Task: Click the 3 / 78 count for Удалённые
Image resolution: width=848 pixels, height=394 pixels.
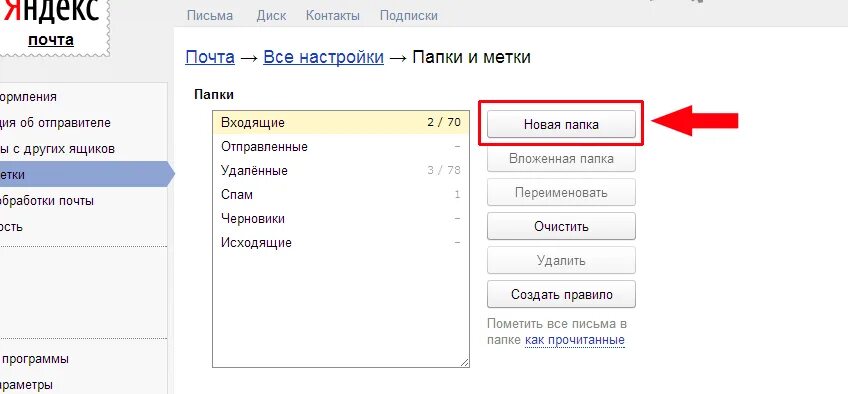Action: (443, 170)
